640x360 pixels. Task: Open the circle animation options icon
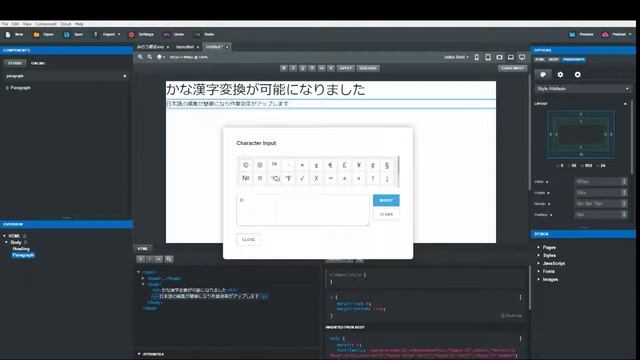pyautogui.click(x=578, y=75)
